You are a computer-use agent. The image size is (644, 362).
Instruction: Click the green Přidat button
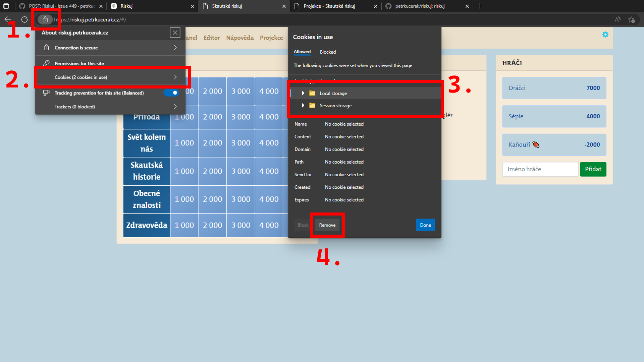593,169
